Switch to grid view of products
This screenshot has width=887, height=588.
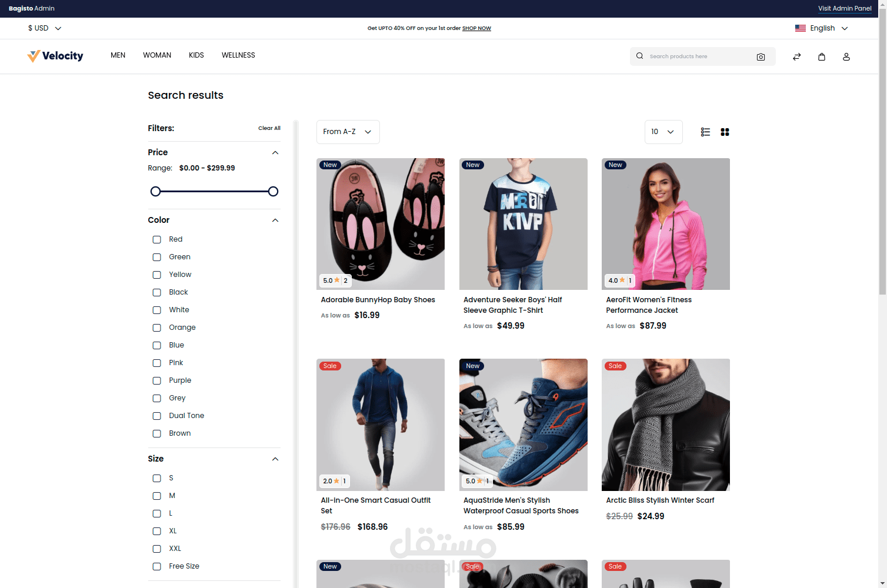click(x=725, y=132)
